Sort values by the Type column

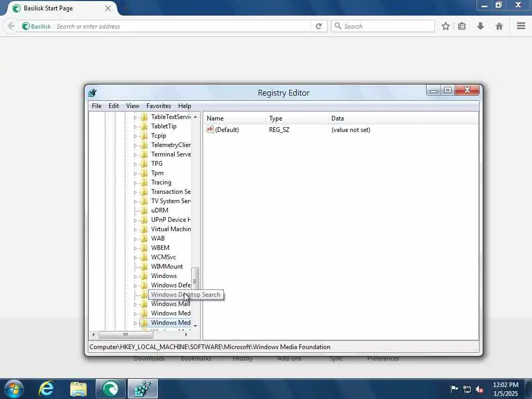click(x=297, y=118)
